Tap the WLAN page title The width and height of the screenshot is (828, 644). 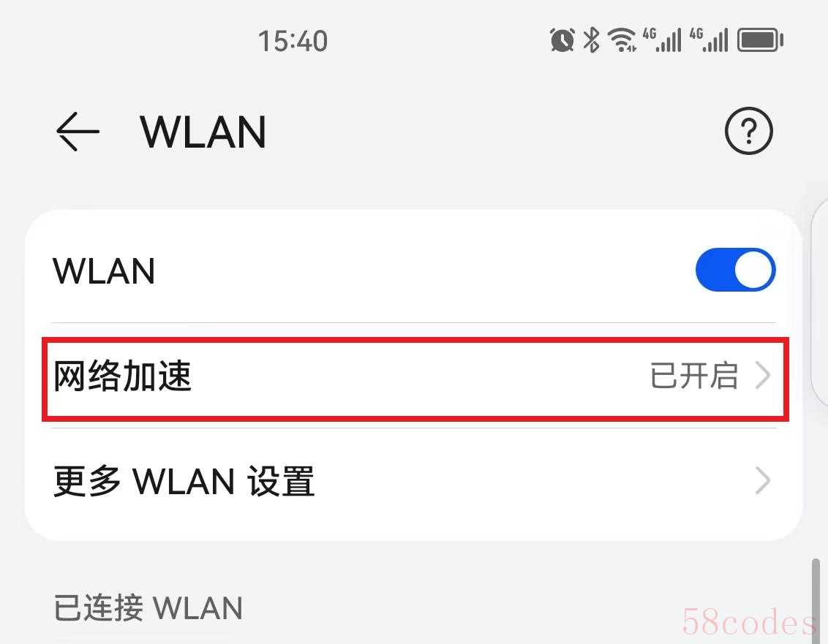pyautogui.click(x=203, y=132)
